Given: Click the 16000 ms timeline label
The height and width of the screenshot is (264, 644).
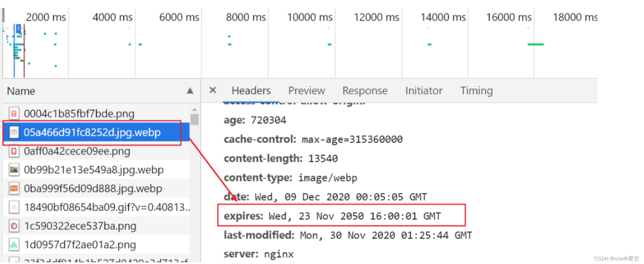Looking at the screenshot, I should click(x=509, y=17).
